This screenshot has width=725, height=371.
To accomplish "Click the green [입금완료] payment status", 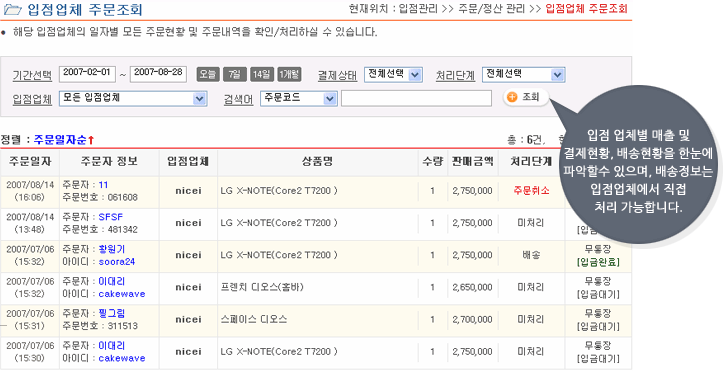I will 598,262.
